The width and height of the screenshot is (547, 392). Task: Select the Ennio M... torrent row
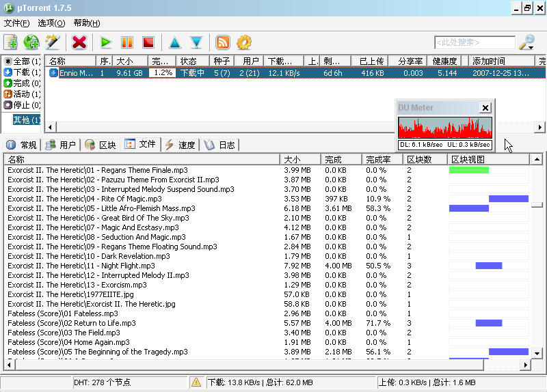click(x=296, y=73)
